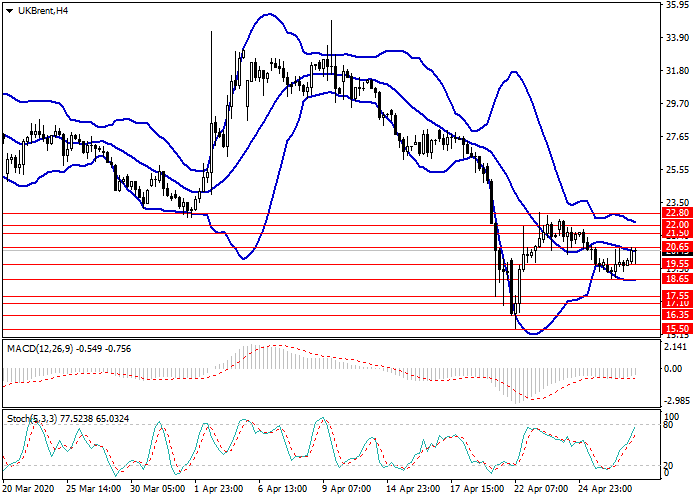Click the 80 level on Stochastic scale
Viewport: 700px width, 500px height.
pyautogui.click(x=670, y=425)
